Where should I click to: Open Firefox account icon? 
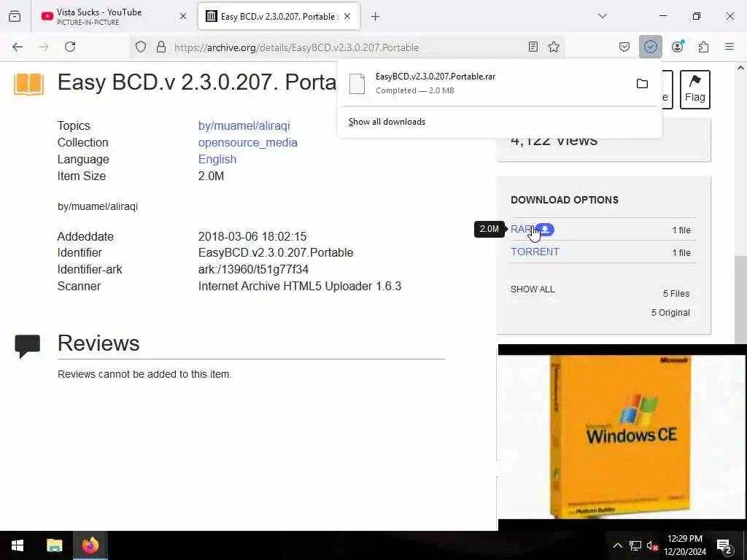click(x=678, y=47)
